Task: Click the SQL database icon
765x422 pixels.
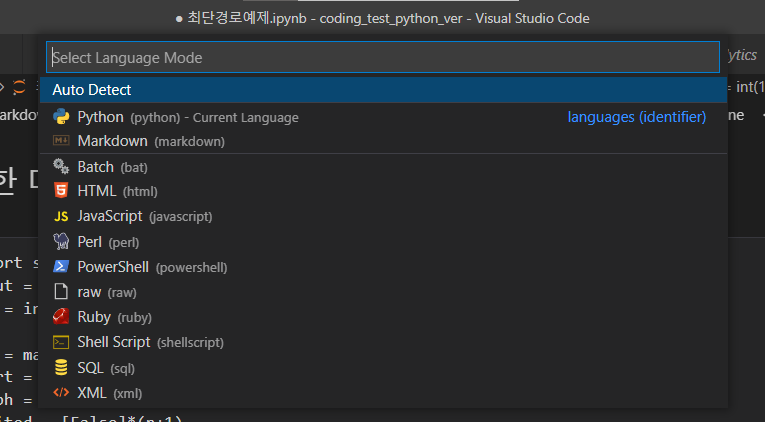Action: point(61,367)
